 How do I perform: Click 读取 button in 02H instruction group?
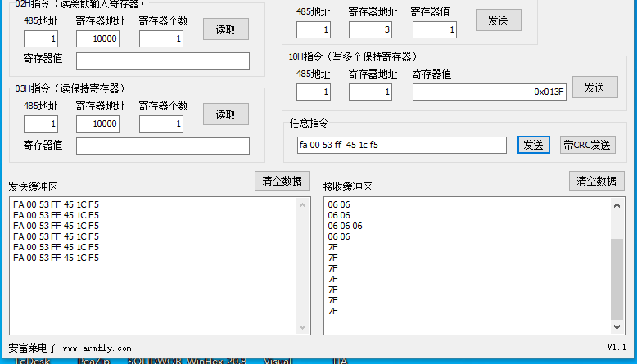coord(225,29)
